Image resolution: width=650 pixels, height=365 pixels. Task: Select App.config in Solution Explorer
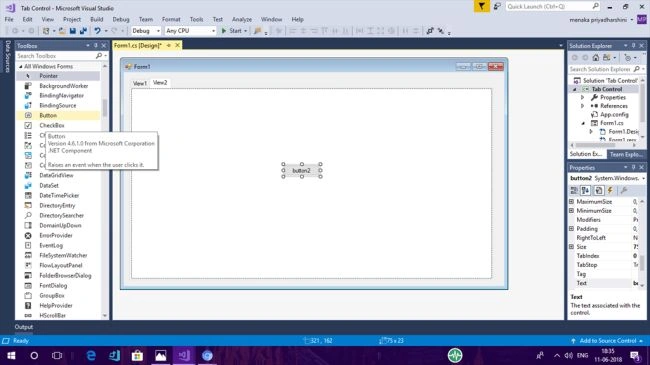pyautogui.click(x=614, y=114)
